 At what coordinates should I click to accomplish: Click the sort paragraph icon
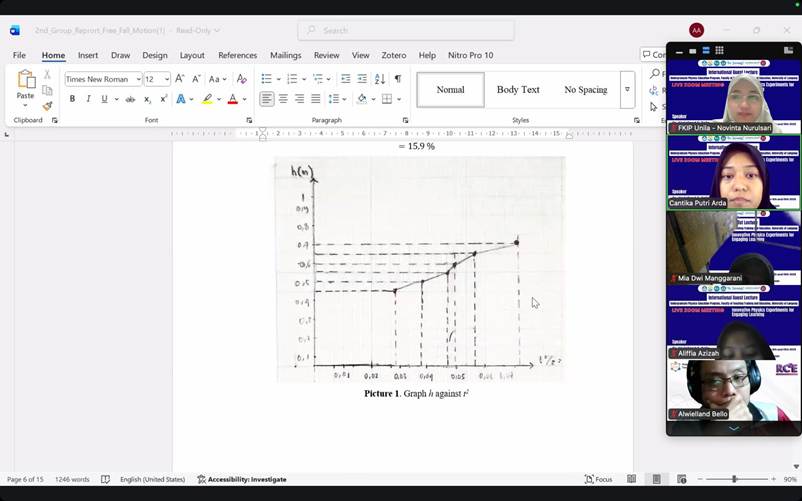click(379, 79)
